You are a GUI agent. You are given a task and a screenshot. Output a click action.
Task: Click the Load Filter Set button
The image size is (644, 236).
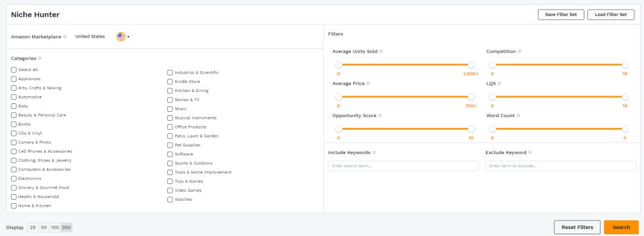[611, 14]
